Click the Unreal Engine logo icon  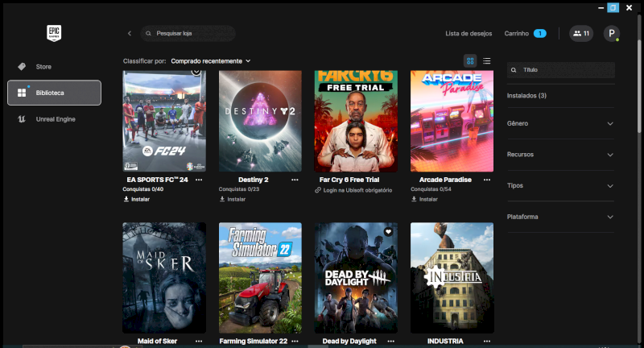[x=22, y=118]
